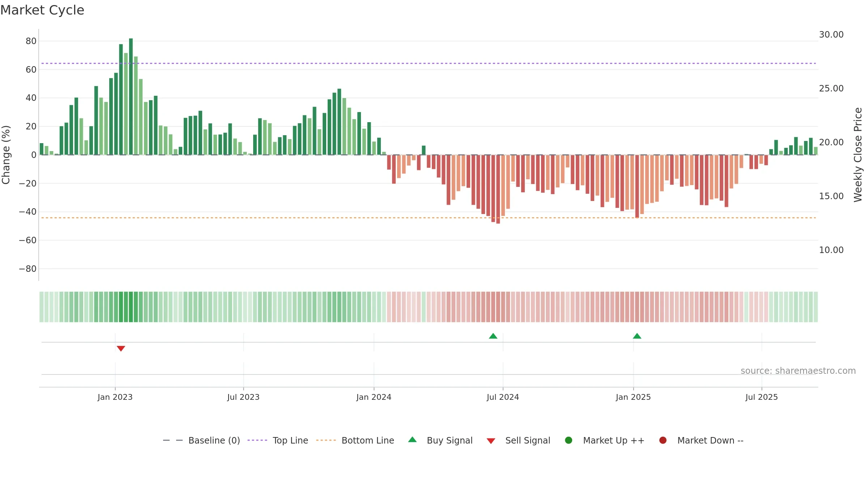868x488 pixels.
Task: Click the 15.00 price tick on right axis
Action: [x=831, y=196]
